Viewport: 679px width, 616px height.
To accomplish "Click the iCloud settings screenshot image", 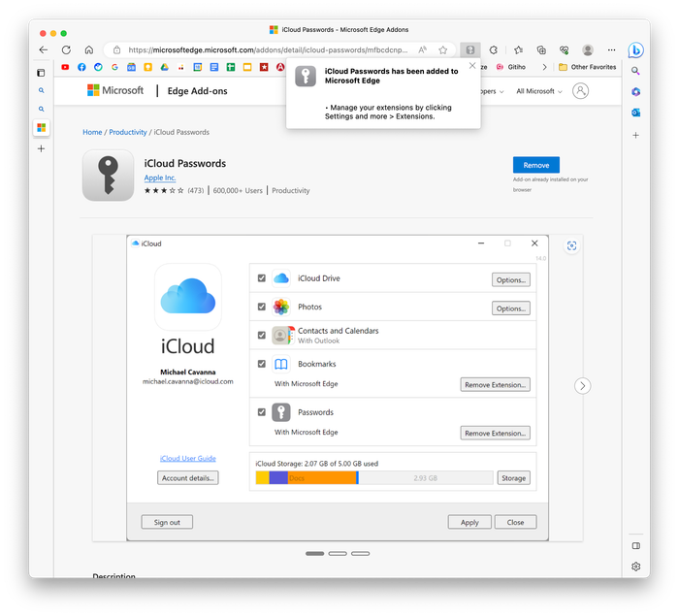I will (338, 388).
